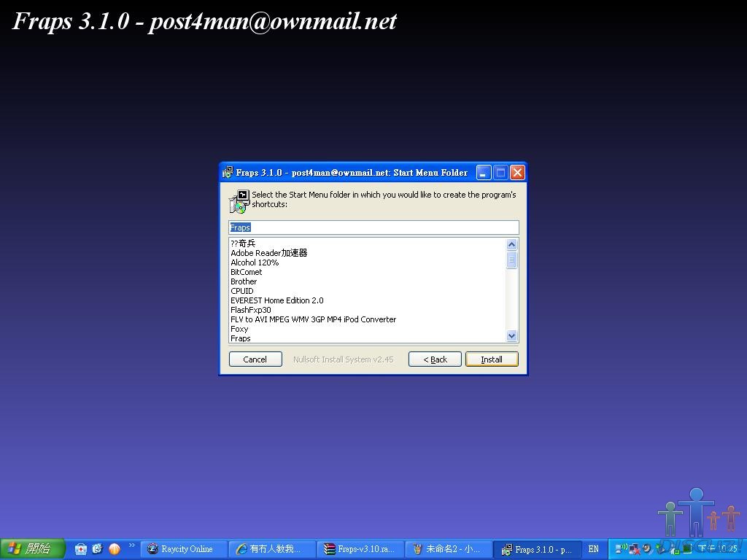
Task: Click the first quick launch icon
Action: coord(81,548)
